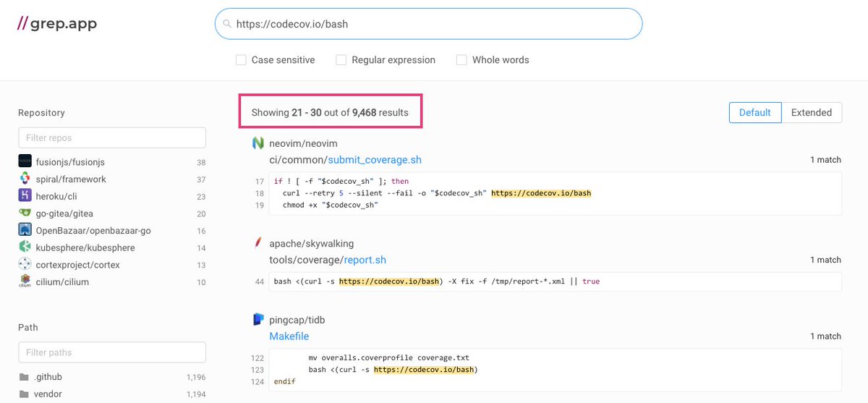The width and height of the screenshot is (868, 403).
Task: Click line 18 curl command in neovim result
Action: [438, 193]
